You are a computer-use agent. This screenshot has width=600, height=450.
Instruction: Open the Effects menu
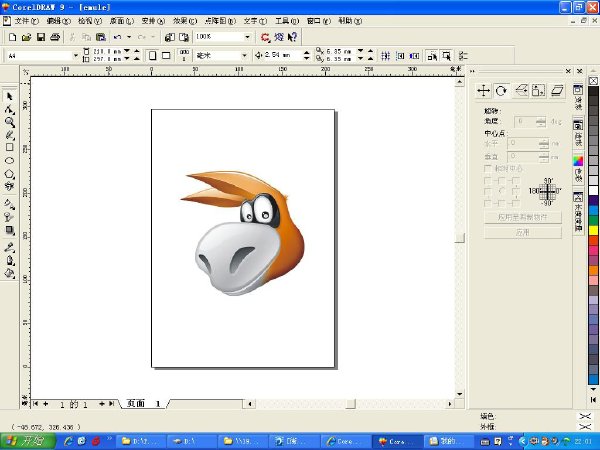[x=185, y=21]
